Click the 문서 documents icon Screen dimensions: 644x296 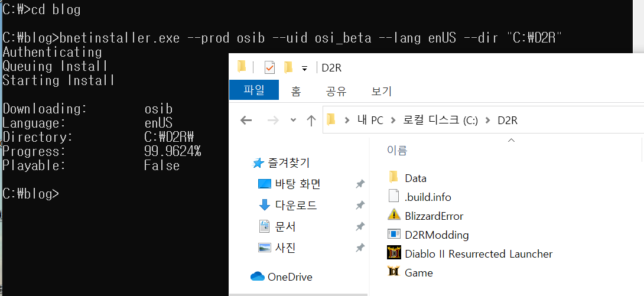tap(265, 226)
